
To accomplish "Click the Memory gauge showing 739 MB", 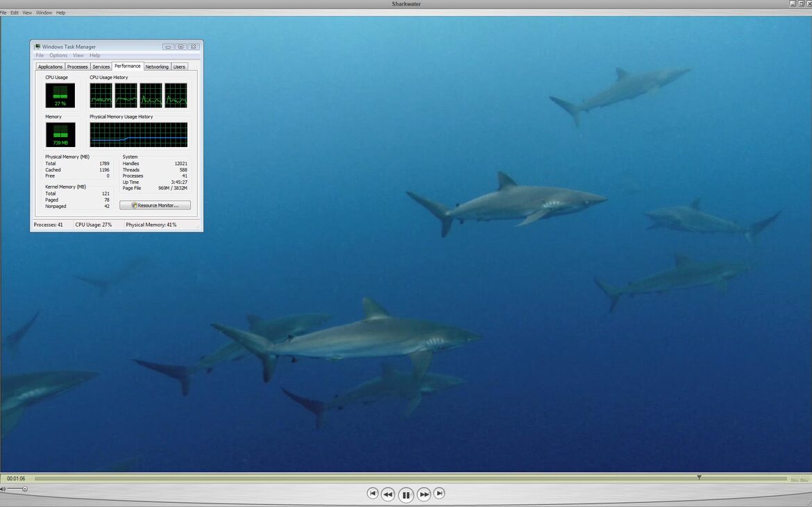I will [x=60, y=135].
